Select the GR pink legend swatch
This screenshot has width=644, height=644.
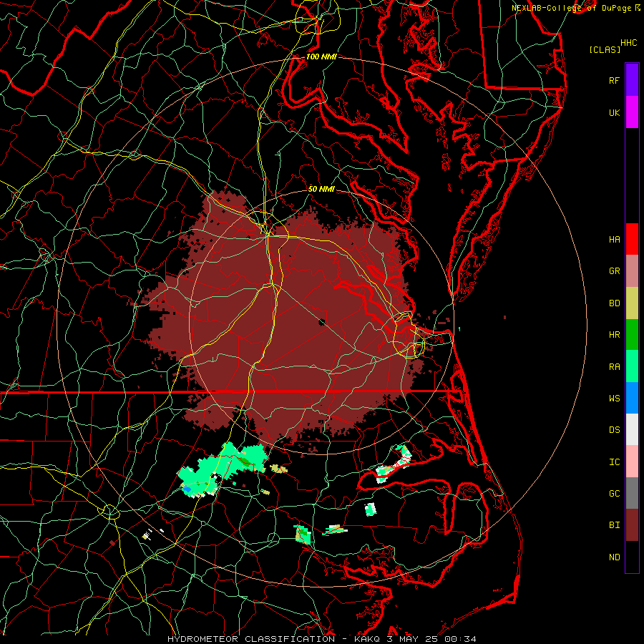(632, 271)
